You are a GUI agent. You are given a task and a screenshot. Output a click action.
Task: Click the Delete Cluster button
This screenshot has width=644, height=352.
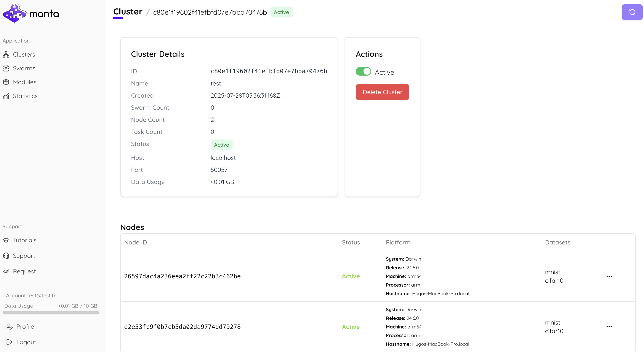382,92
